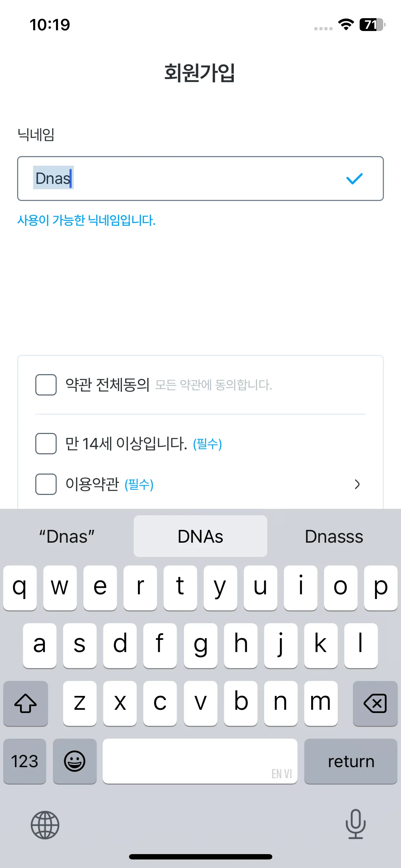The image size is (401, 868).
Task: Open the emoji keyboard
Action: tap(75, 761)
